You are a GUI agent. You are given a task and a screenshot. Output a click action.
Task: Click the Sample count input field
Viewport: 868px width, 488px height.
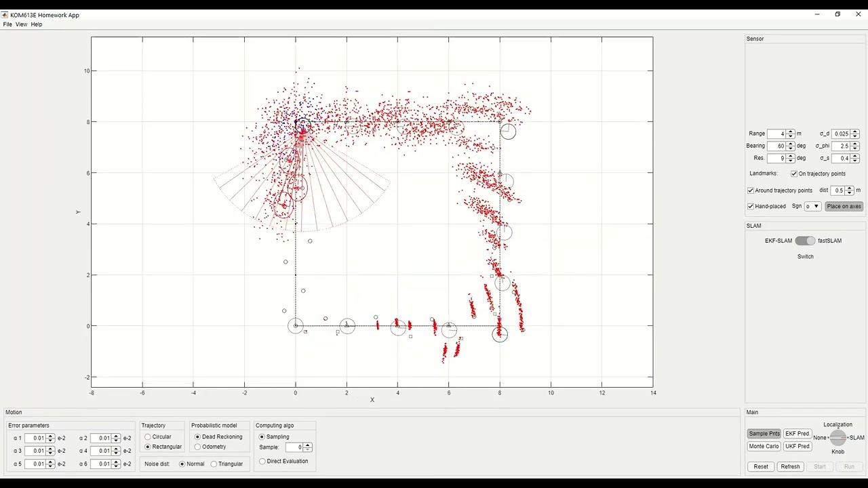(x=293, y=447)
